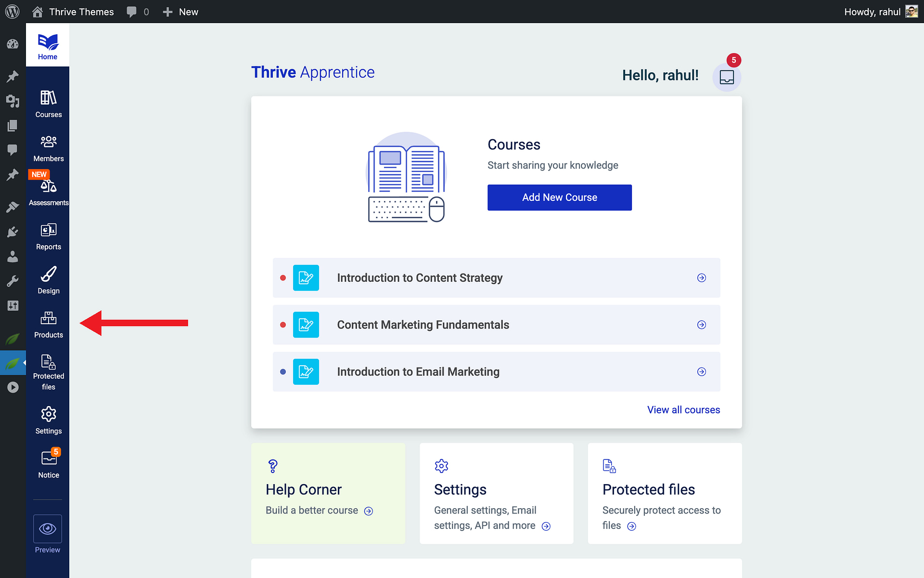Open the Design section

(48, 278)
